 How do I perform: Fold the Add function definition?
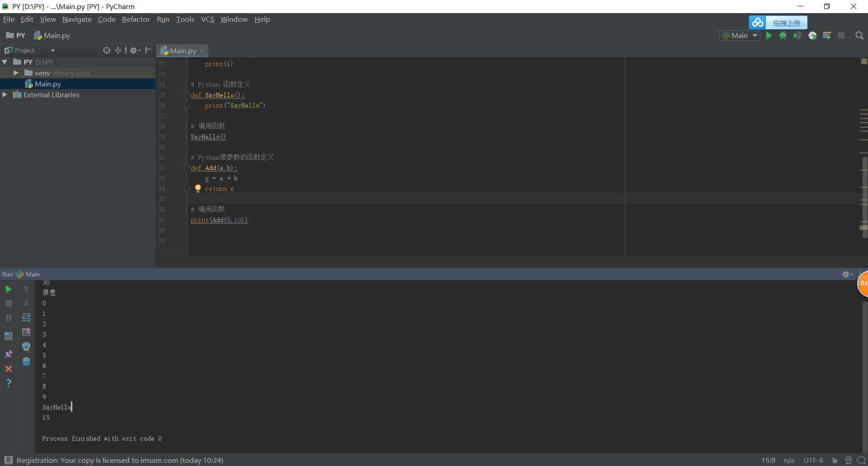coord(187,168)
